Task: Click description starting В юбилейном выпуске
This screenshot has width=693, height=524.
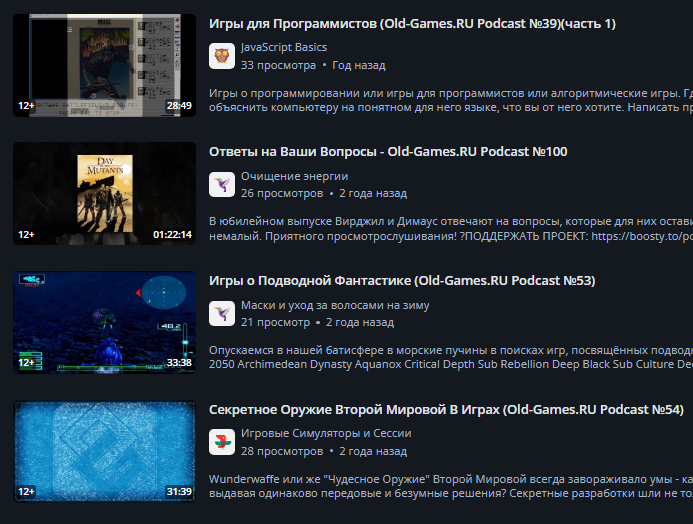Action: [451, 228]
